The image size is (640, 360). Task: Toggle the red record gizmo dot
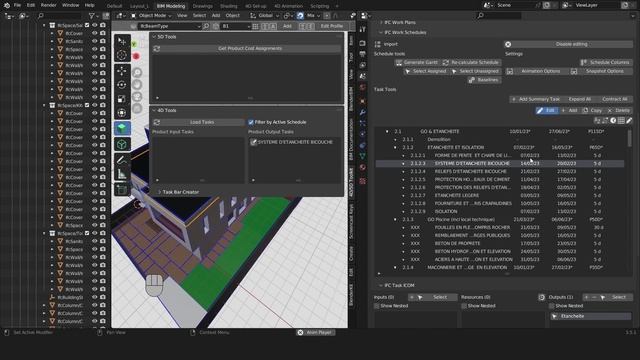click(x=136, y=56)
